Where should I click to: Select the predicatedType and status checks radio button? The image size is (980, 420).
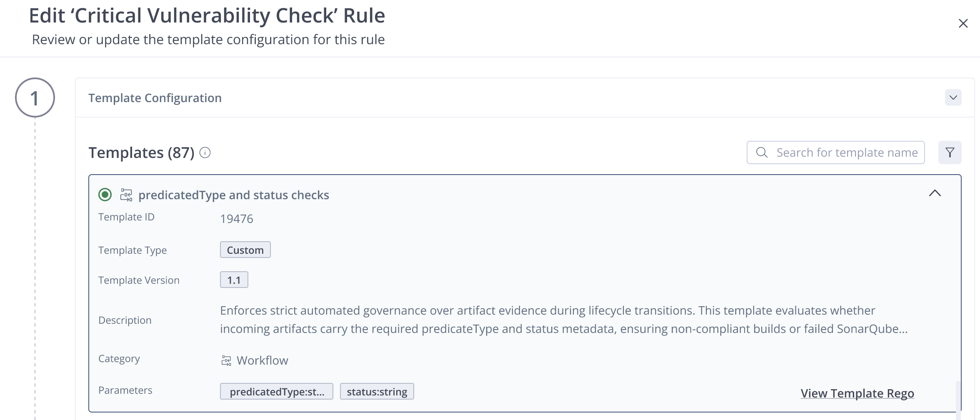tap(105, 195)
